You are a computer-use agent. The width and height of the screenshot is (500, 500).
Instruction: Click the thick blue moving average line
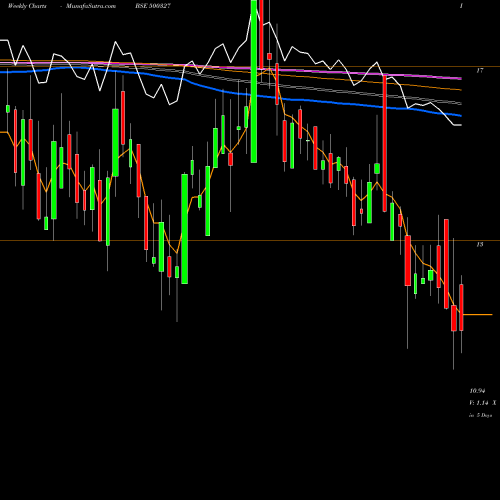pos(230,92)
